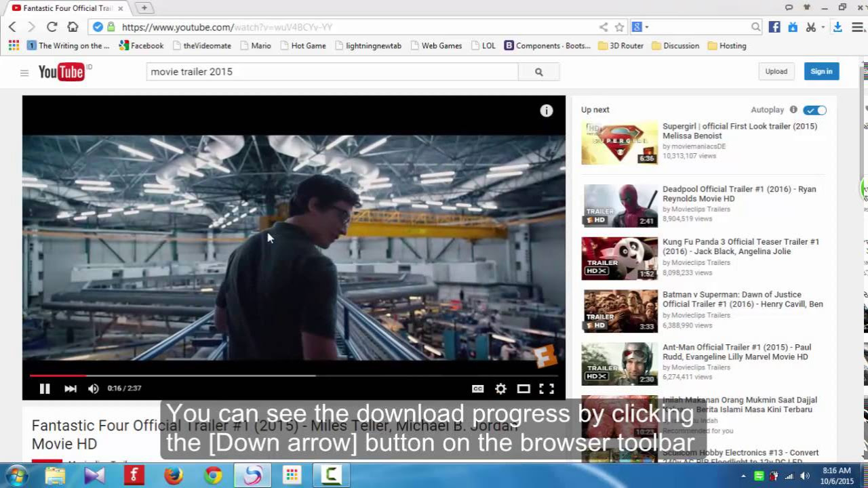Viewport: 868px width, 488px height.
Task: Reload the page with refresh icon
Action: (x=52, y=27)
